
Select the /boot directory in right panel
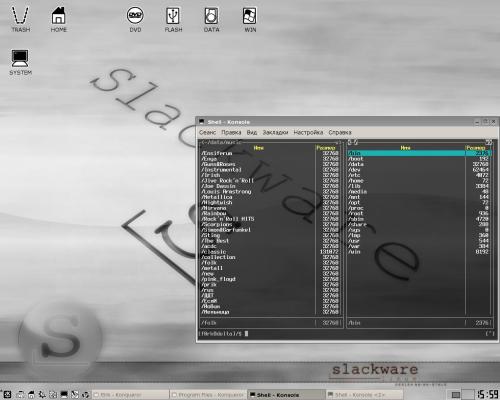(x=419, y=159)
